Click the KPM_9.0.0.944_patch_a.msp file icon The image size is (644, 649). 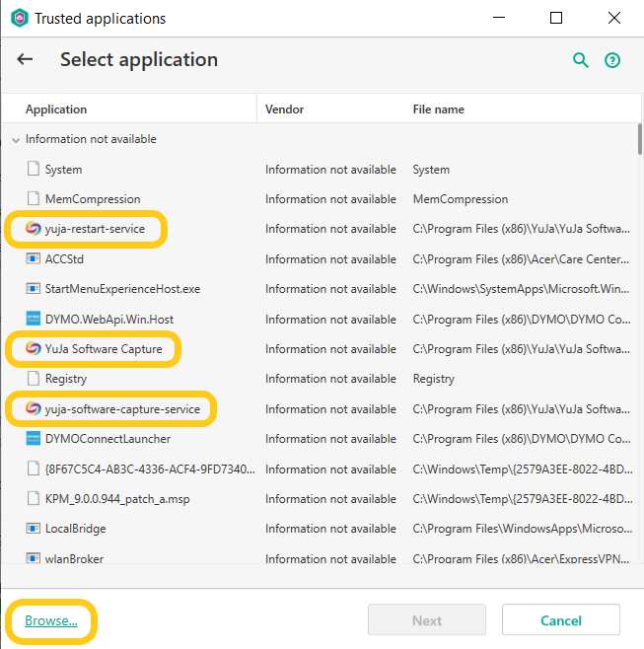pyautogui.click(x=34, y=498)
